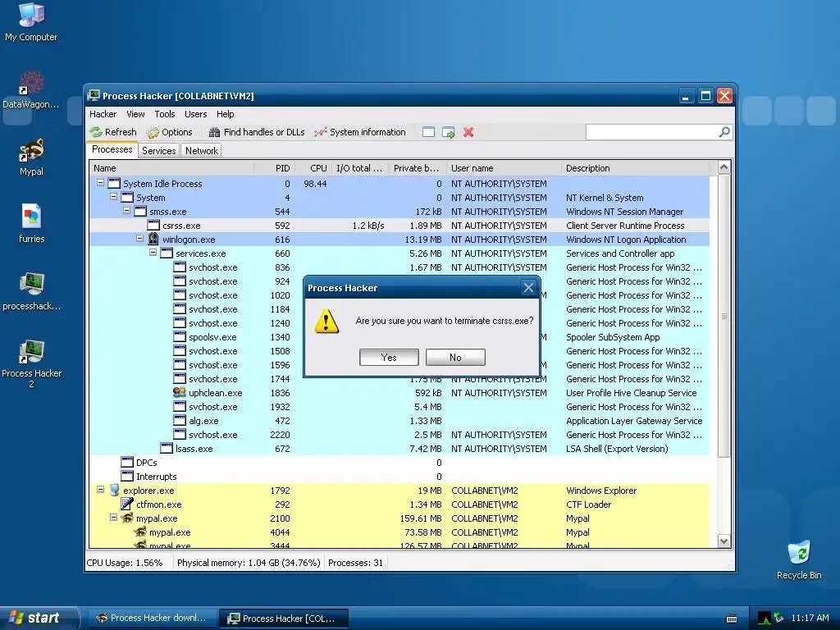Click the mypal.exe PID 2100 icon
The width and height of the screenshot is (840, 630).
pos(127,518)
